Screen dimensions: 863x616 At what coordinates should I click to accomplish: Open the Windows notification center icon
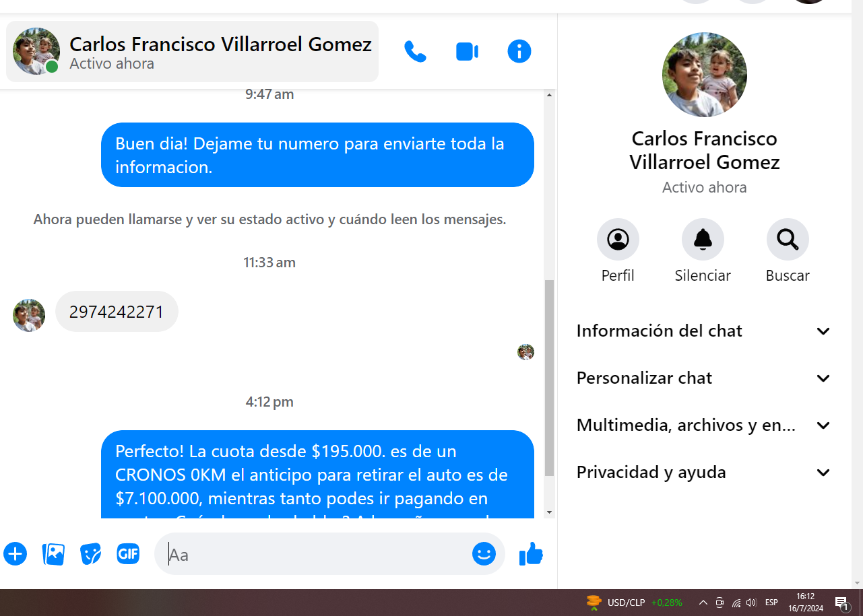point(841,603)
